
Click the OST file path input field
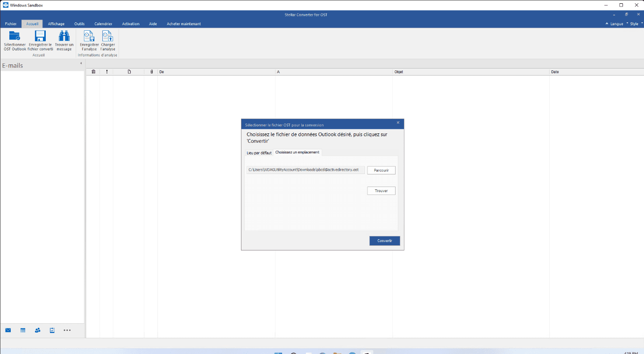[x=305, y=170]
